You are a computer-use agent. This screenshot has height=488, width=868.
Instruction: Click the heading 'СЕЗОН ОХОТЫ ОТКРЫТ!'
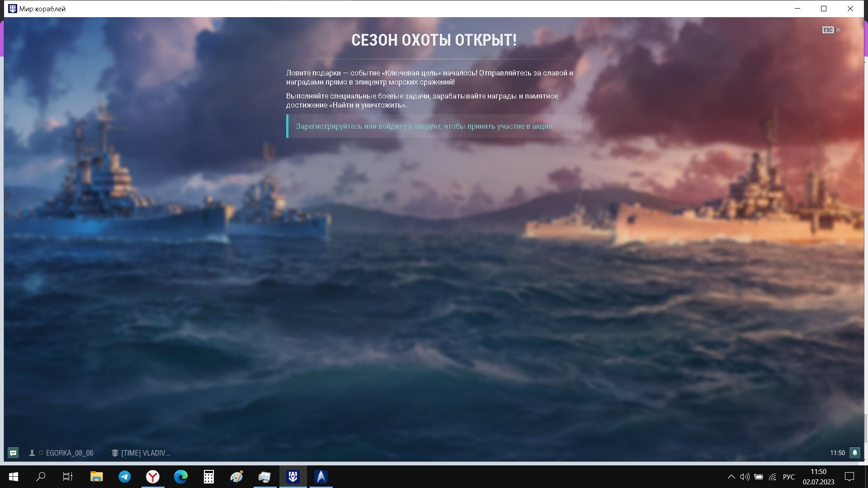[434, 40]
